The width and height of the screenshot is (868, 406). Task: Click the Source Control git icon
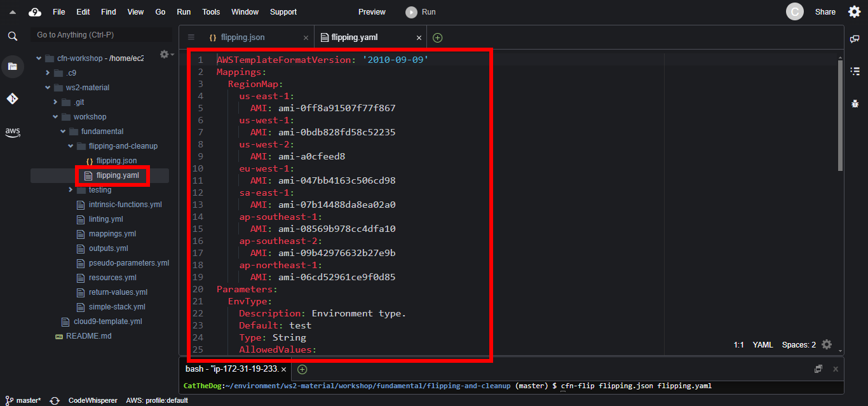pos(12,98)
